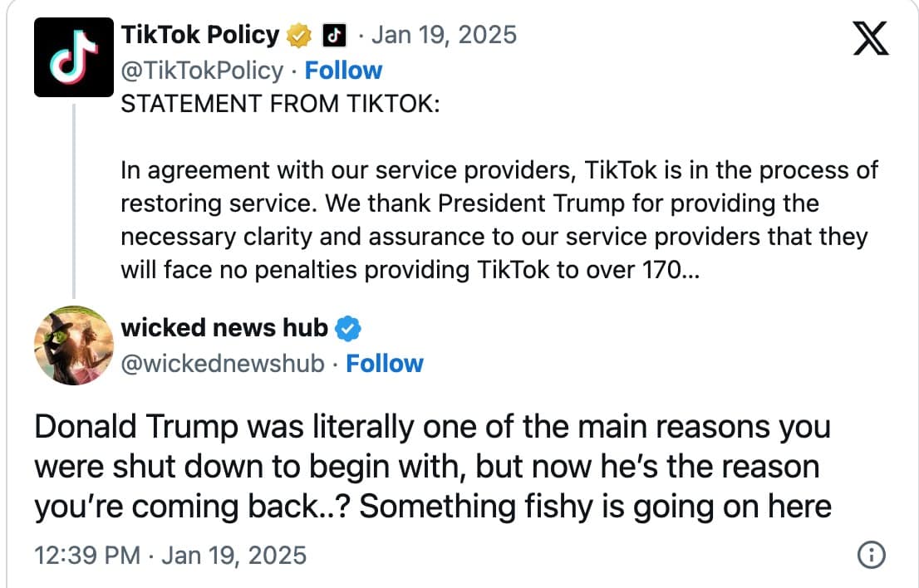Follow the TikTok Policy account

click(343, 71)
